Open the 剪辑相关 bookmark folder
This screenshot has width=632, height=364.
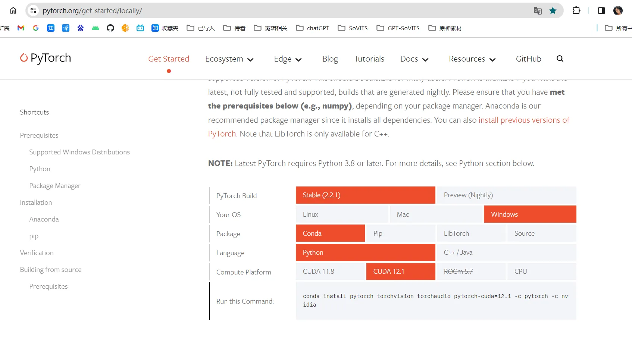[270, 28]
